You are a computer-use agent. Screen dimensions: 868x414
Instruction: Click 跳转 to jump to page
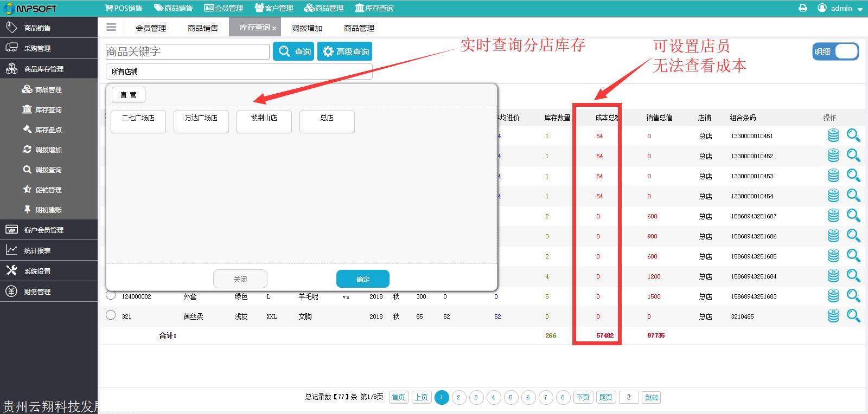[652, 397]
